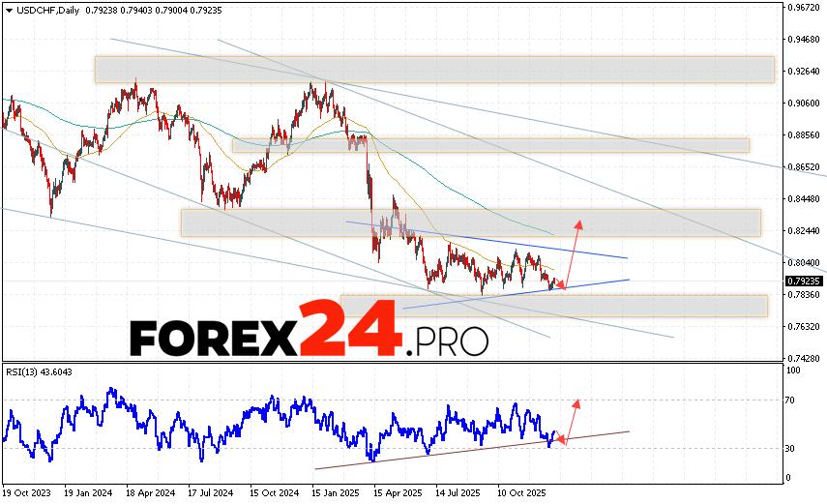Select the gray zone near the 0.8244 level
Viewport: 827px width, 504px height.
pos(470,222)
